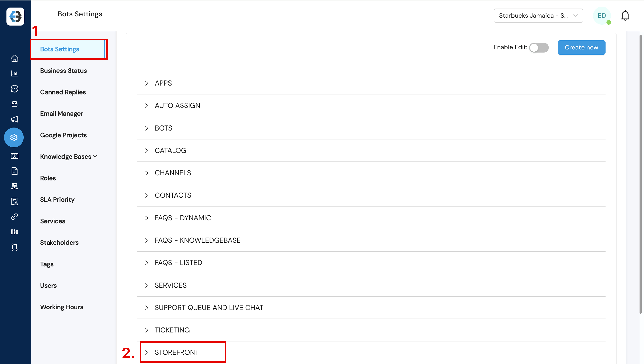Expand the CHANNELS section
Viewport: 644px width, 364px height.
click(371, 173)
